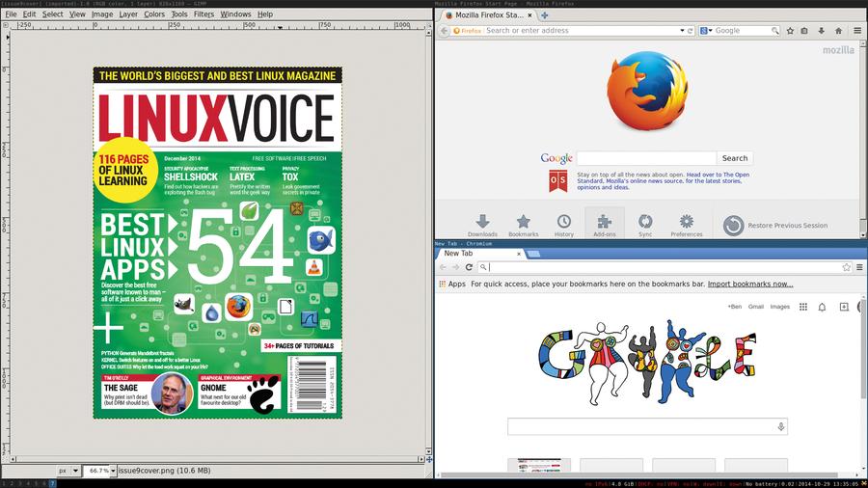Image resolution: width=868 pixels, height=488 pixels.
Task: Open the px unit dropdown in GIMP
Action: (68, 471)
